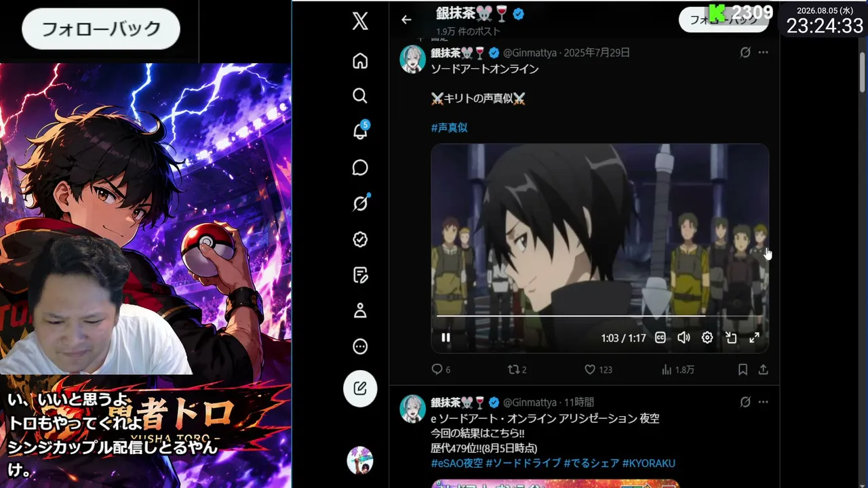Screen dimensions: 868x488
Task: Click the avatar on the 11時間 post
Action: click(x=413, y=409)
